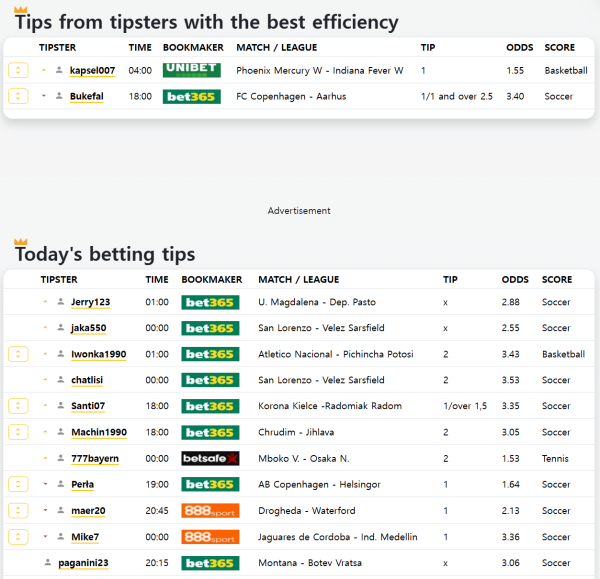600x579 pixels.
Task: Click the user icon beside Jerry123
Action: tap(61, 302)
